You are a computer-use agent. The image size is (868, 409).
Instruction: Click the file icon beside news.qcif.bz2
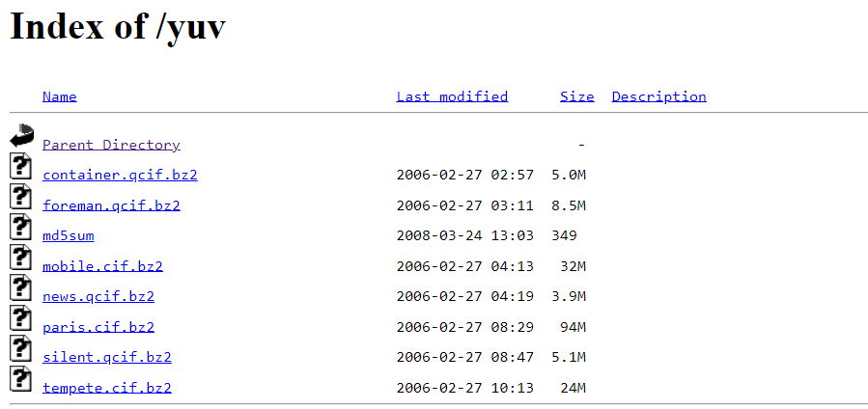20,287
